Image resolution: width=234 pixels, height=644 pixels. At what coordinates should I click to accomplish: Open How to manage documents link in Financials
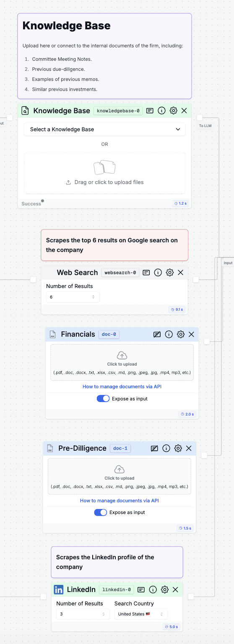(122, 387)
